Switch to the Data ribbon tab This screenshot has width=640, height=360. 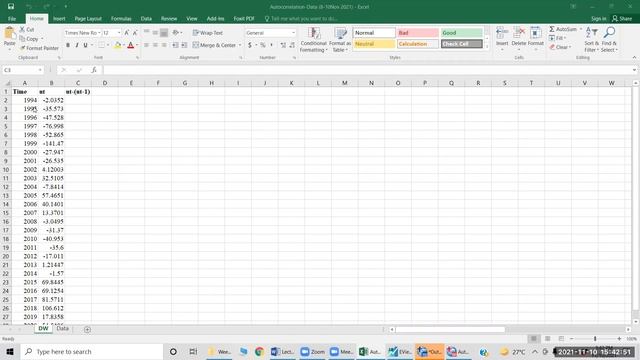pos(146,19)
